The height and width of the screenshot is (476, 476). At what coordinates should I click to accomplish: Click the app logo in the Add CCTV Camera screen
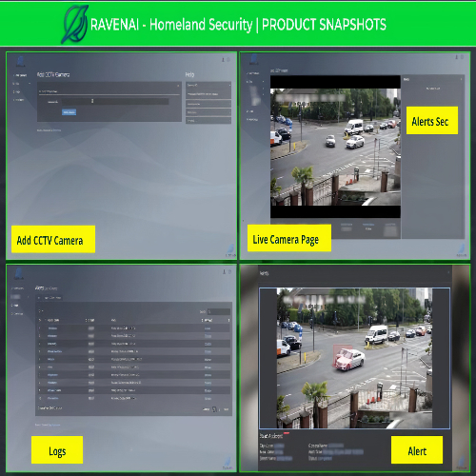21,61
